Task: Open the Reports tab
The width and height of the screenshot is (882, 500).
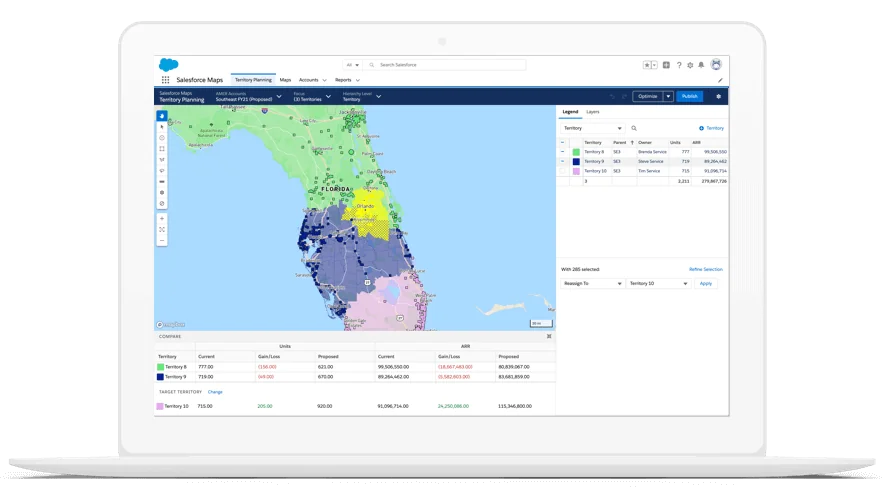Action: [343, 80]
